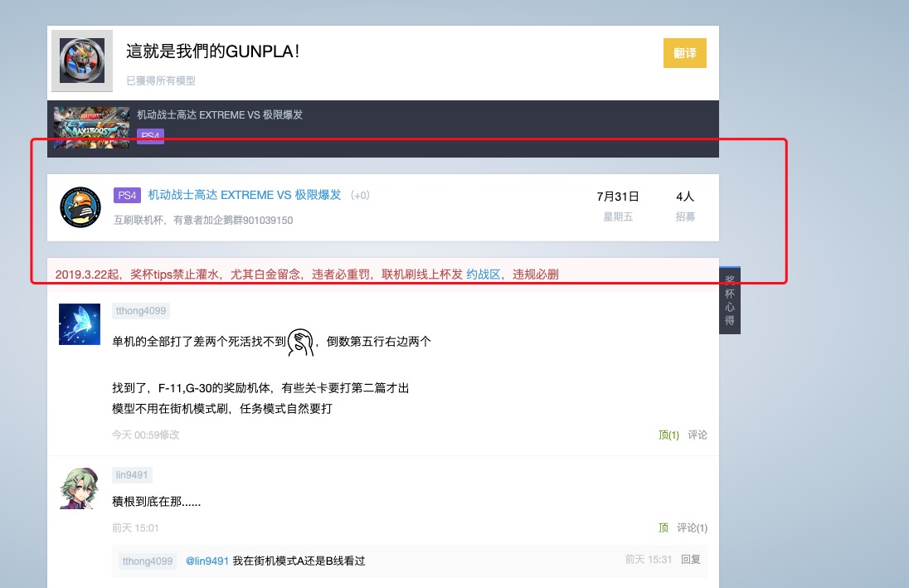The image size is (909, 588).
Task: Expand 评论(1) on lin9491's comment
Action: click(692, 527)
